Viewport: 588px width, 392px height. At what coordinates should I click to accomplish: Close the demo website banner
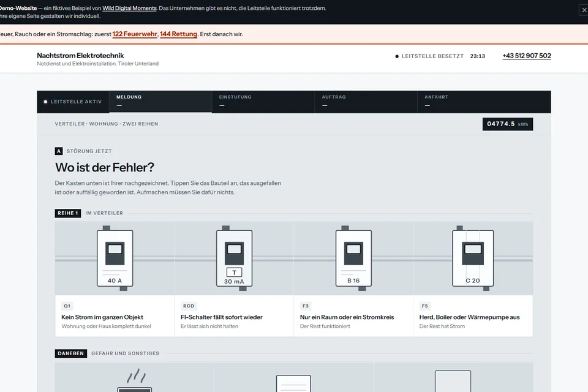pyautogui.click(x=584, y=10)
